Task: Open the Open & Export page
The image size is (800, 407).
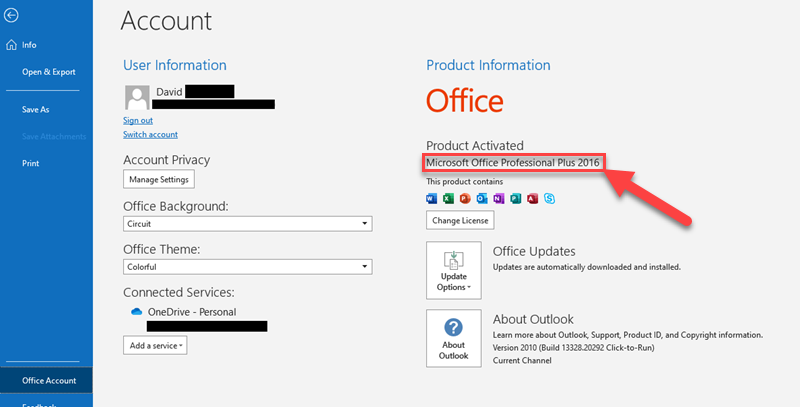Action: [46, 72]
